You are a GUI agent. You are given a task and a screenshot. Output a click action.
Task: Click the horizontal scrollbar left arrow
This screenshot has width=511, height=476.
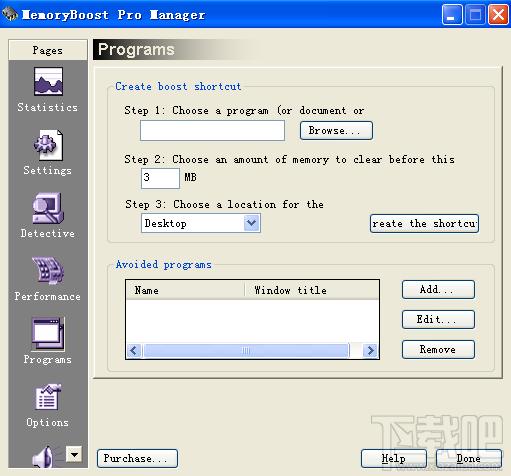tap(134, 350)
